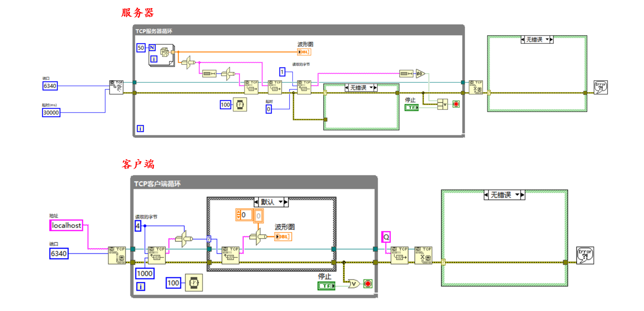Select the client TCP Open Connection icon
Screen dimensions: 644x311
117,255
